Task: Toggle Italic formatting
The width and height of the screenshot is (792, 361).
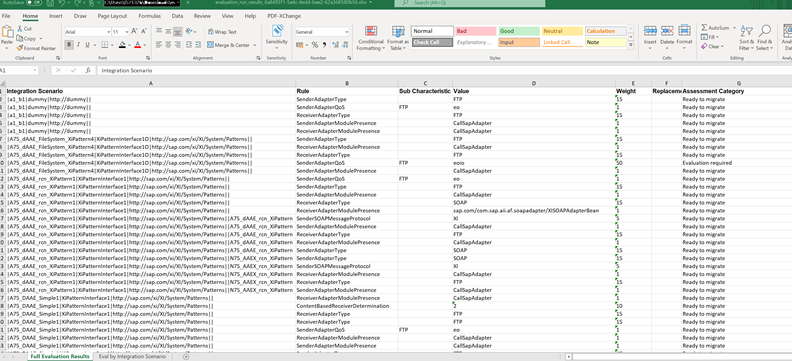Action: click(x=79, y=45)
